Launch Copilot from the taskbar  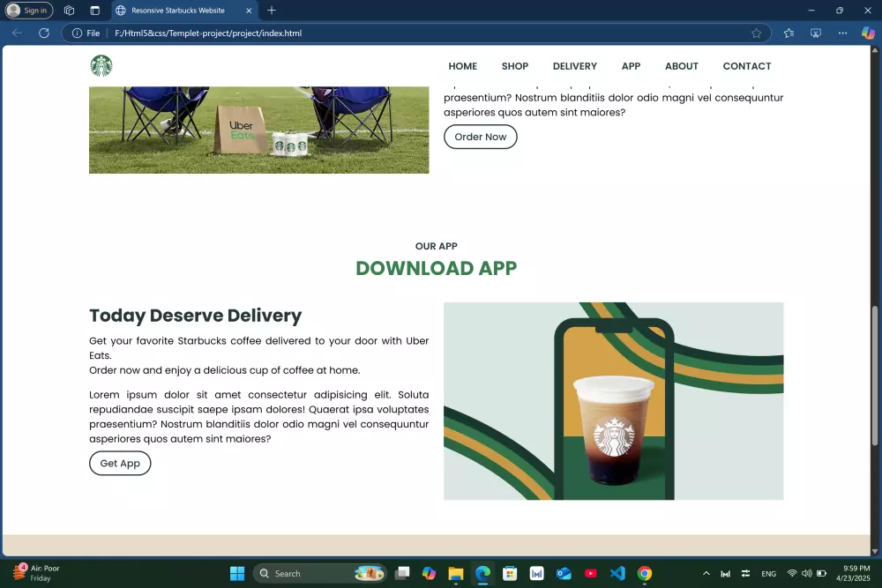pos(429,573)
